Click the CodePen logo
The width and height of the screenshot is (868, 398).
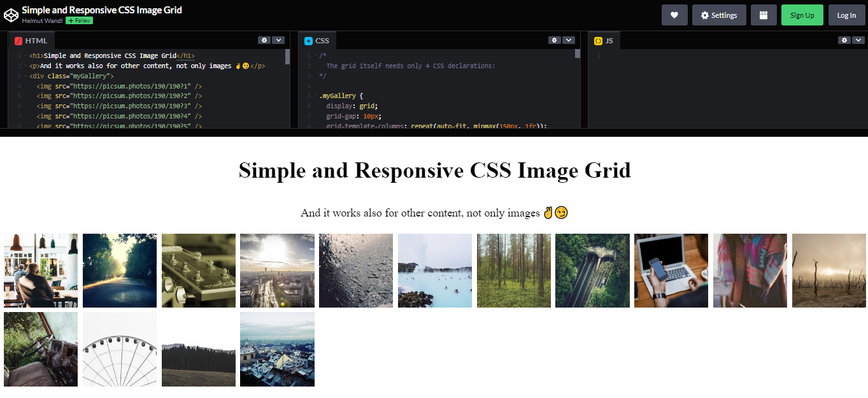[x=11, y=14]
